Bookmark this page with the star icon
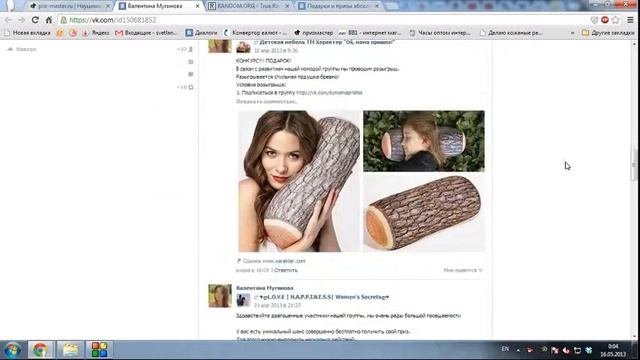640x360 pixels. pos(616,20)
